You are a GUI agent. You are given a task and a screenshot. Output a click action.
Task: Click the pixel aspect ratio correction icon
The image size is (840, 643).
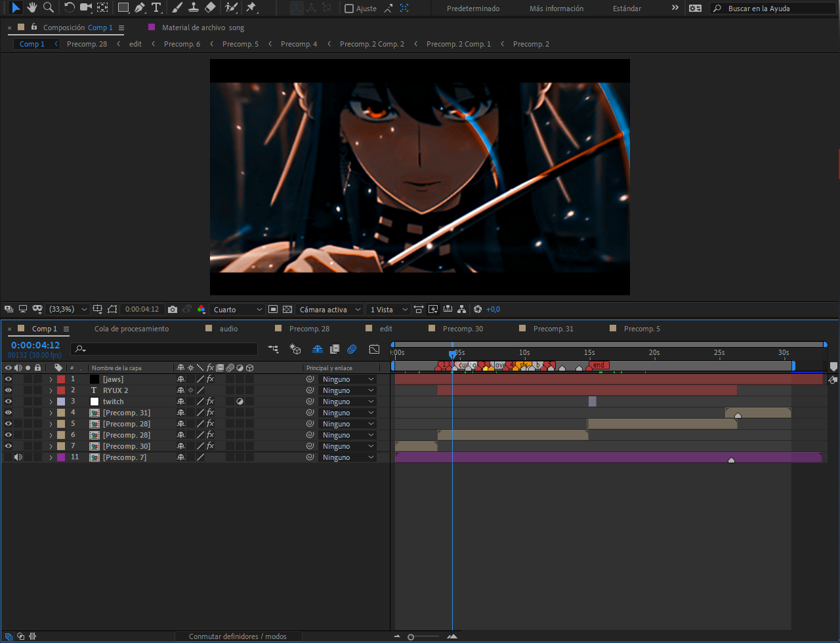419,309
